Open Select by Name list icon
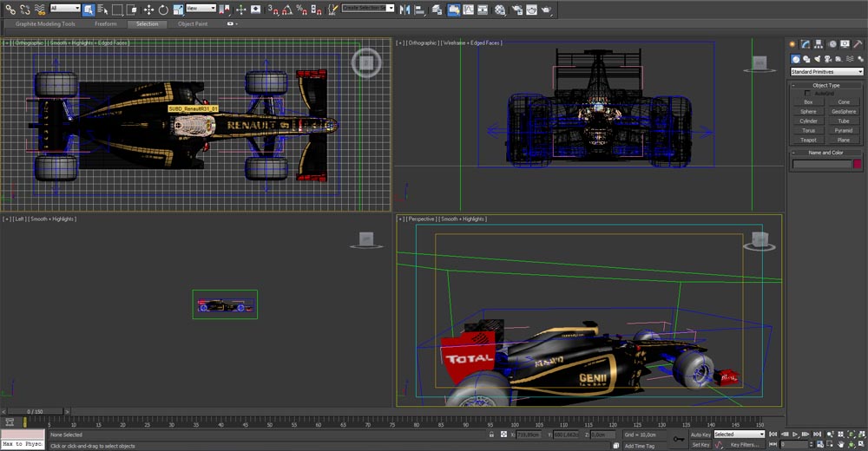Screen dimensions: 868x451 pos(103,10)
